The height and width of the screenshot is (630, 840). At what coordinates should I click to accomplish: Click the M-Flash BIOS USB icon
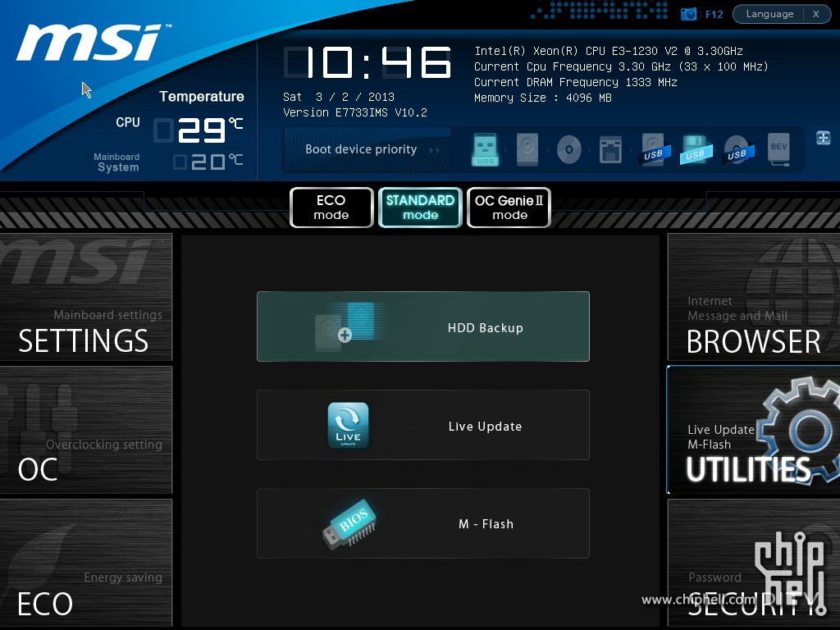(349, 523)
